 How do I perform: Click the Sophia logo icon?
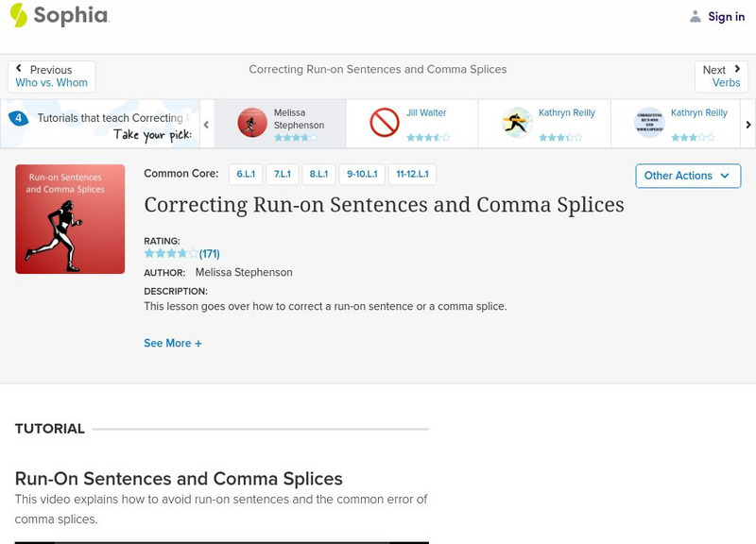[x=19, y=15]
